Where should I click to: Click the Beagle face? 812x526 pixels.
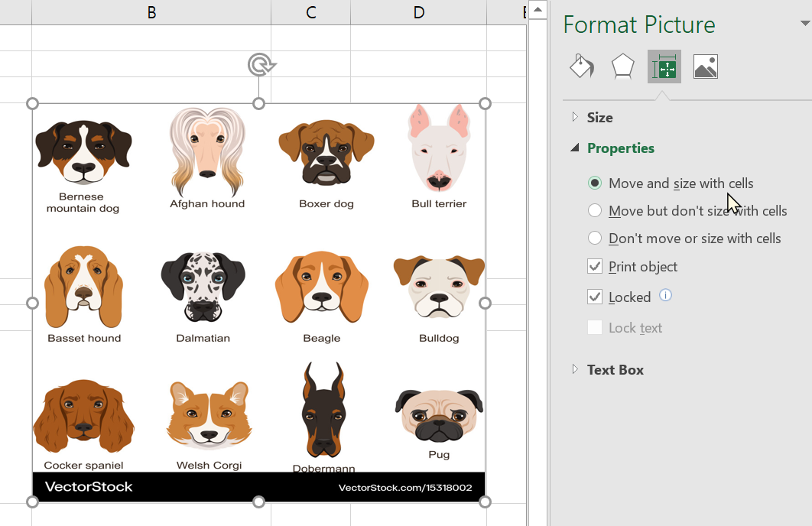[x=322, y=287]
